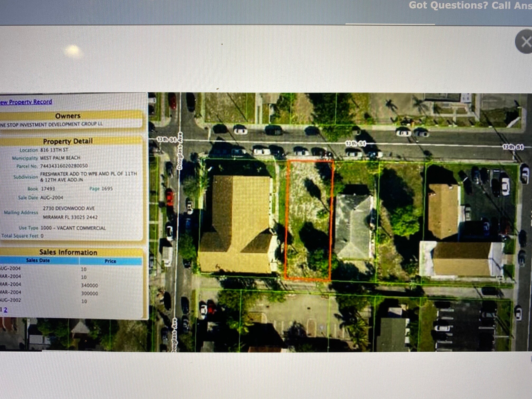The height and width of the screenshot is (399, 532).
Task: Click the Property Detail header
Action: tap(68, 141)
